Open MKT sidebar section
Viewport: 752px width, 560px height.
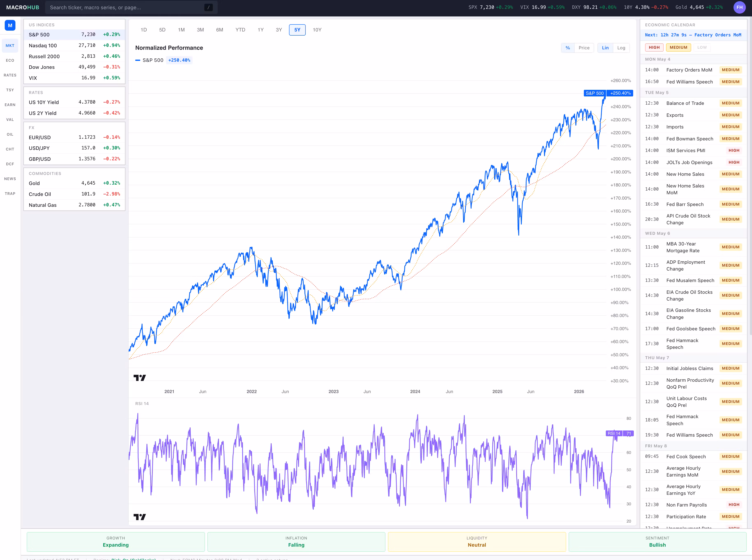10,46
